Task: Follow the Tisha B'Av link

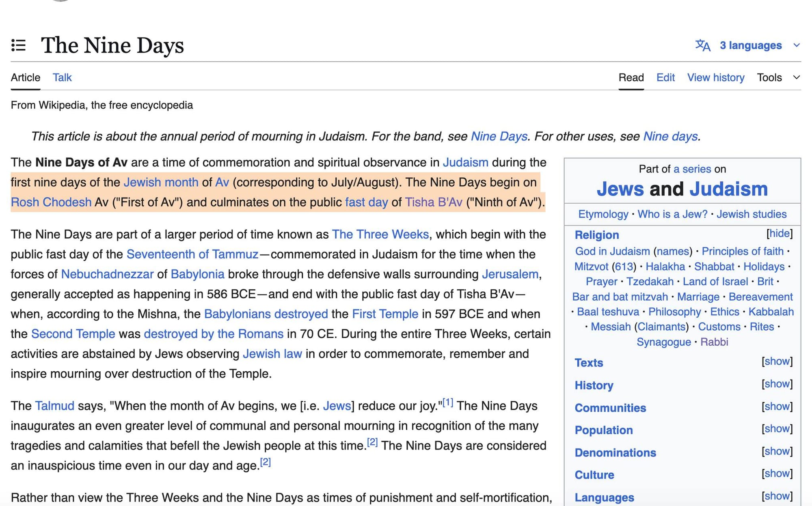Action: point(434,202)
